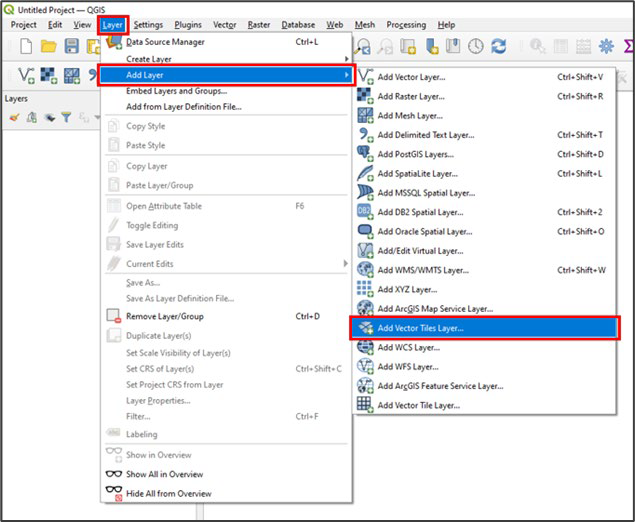Click Add Group icon in Layers panel
The height and width of the screenshot is (522, 635).
click(x=32, y=117)
